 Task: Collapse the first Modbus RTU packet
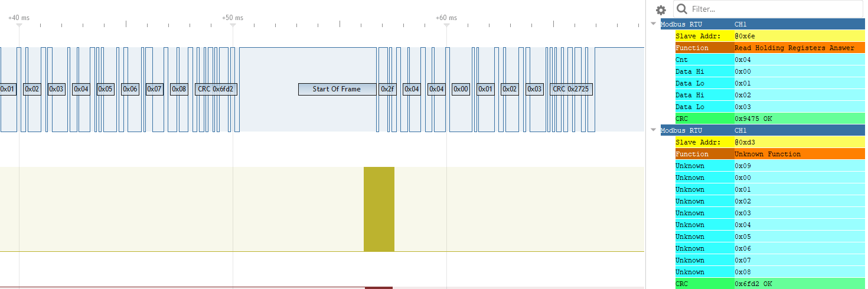pyautogui.click(x=653, y=24)
